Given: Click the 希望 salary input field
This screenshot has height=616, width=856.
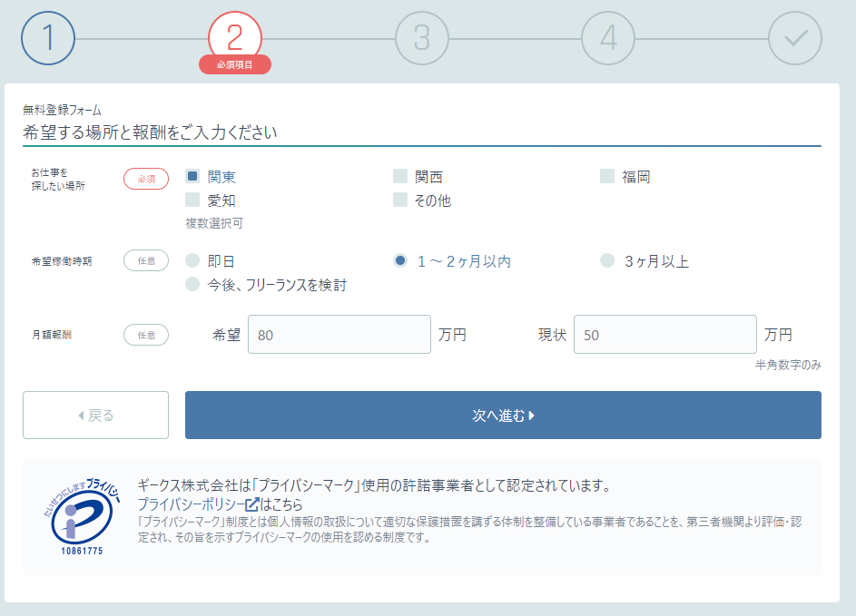Looking at the screenshot, I should (x=339, y=334).
